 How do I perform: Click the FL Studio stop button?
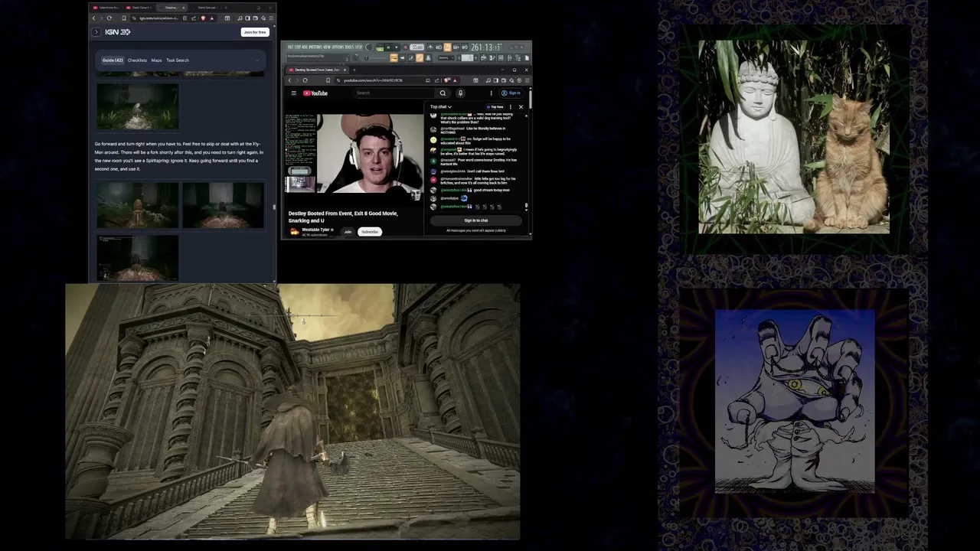[x=397, y=47]
